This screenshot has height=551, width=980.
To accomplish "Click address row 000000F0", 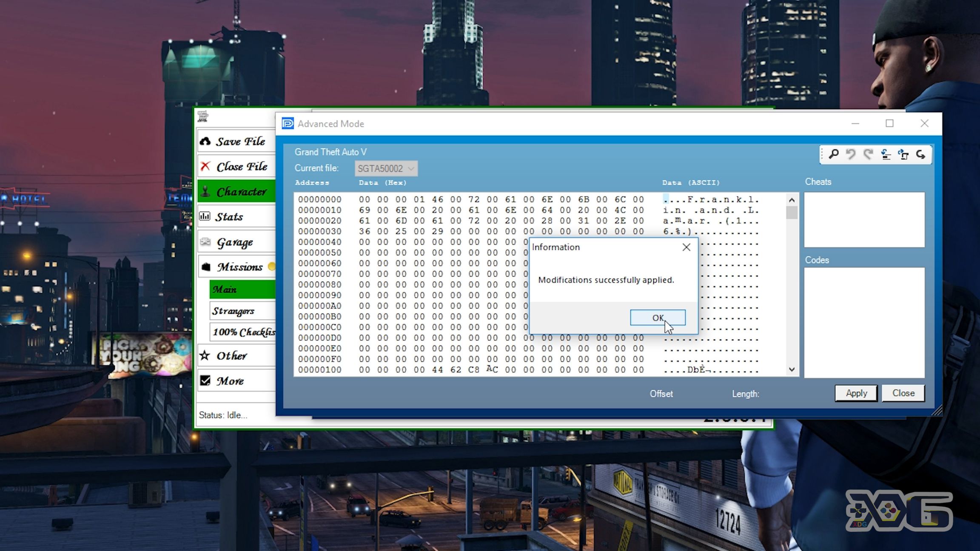I will pos(319,359).
